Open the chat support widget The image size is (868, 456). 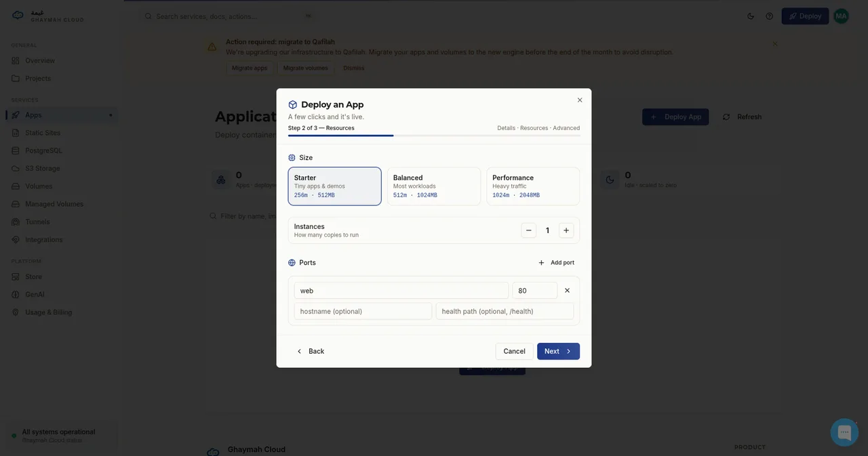(844, 432)
